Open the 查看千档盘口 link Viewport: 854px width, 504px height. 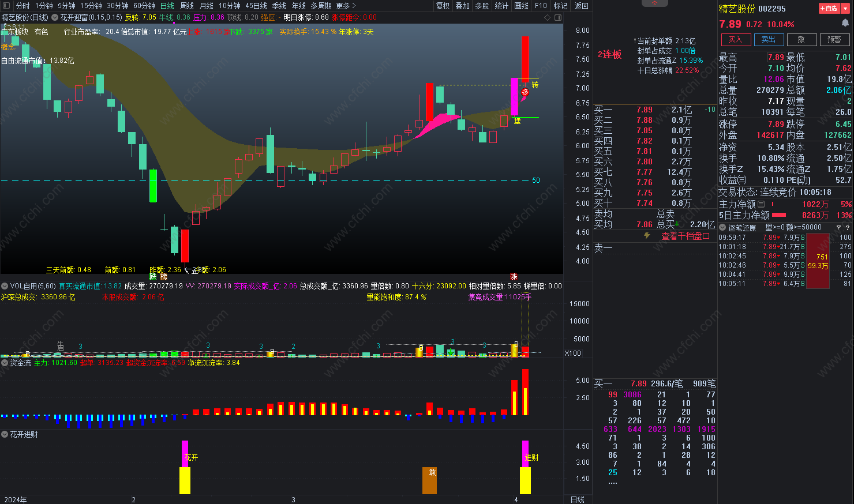coord(686,236)
